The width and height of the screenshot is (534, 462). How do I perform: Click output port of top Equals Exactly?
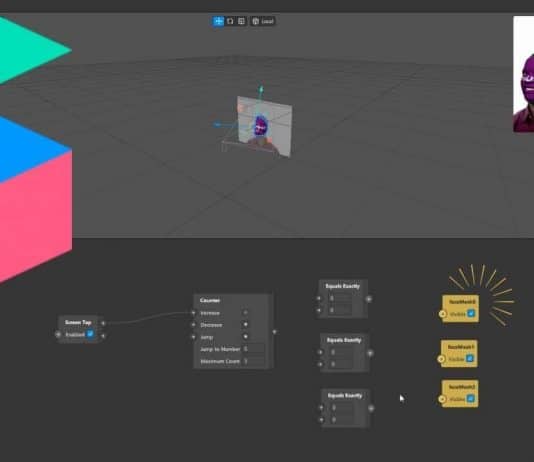pos(369,299)
